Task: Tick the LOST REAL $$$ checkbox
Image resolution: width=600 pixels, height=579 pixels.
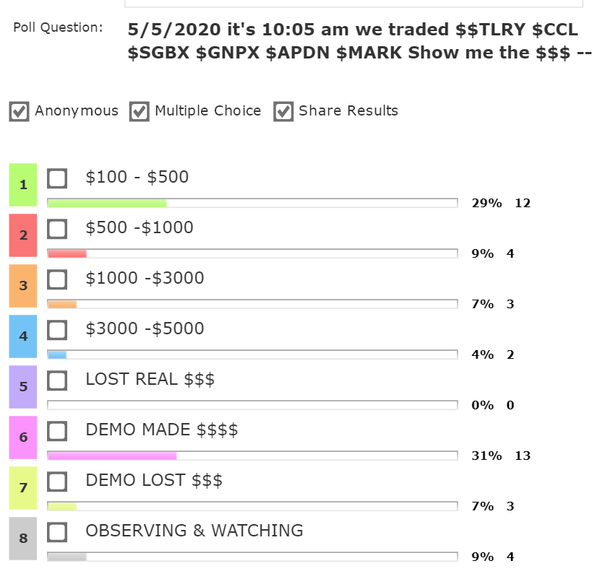Action: pyautogui.click(x=58, y=380)
